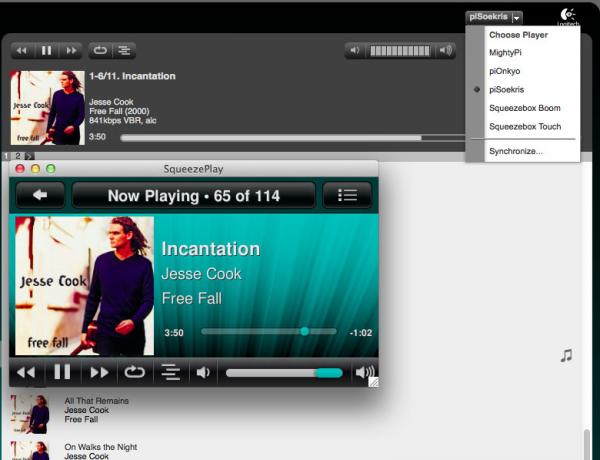Click All That Remains album thumbnail
600x460 pixels.
click(30, 414)
